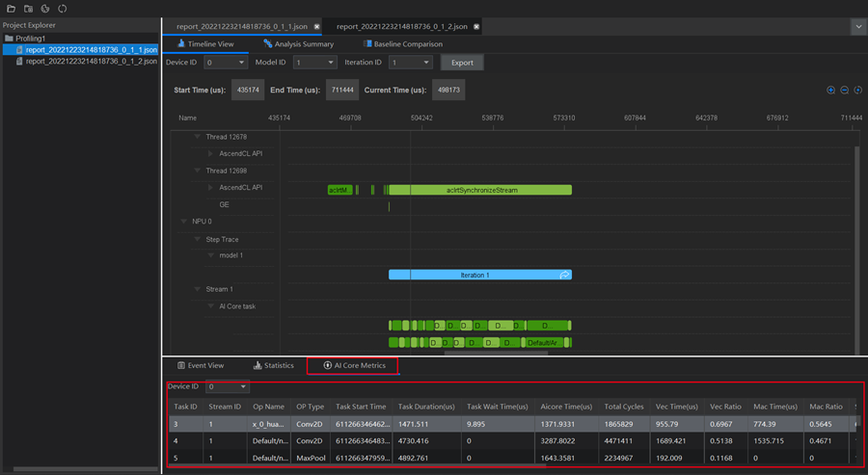Close the report_..._0_1_2.json editor tab
868x475 pixels.
pyautogui.click(x=476, y=27)
